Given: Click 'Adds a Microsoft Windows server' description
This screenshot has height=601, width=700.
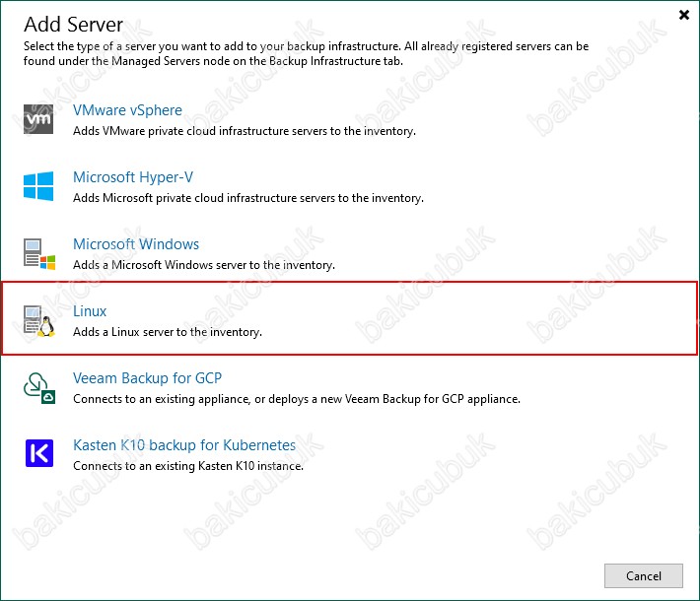Looking at the screenshot, I should 204,265.
